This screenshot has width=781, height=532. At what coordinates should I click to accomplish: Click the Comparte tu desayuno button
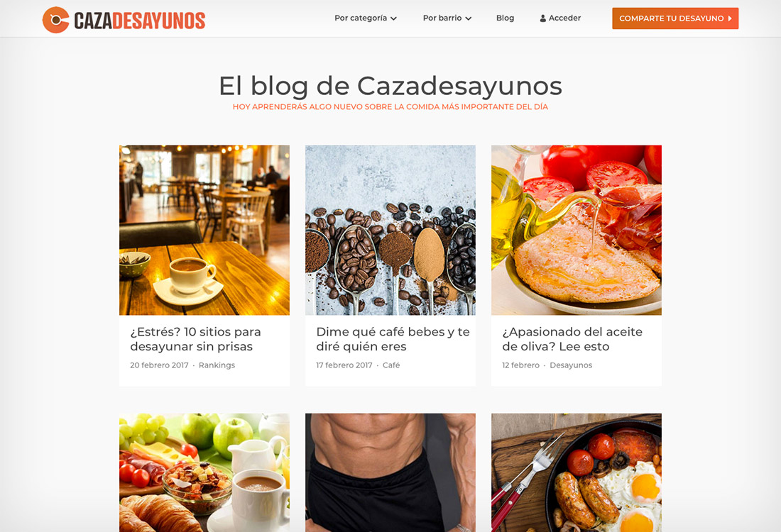[x=675, y=18]
